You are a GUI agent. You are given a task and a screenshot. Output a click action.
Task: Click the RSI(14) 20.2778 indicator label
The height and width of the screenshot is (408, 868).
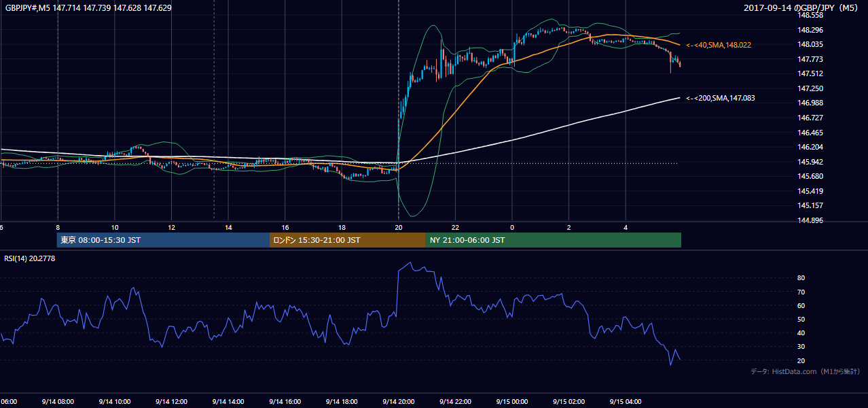30,258
